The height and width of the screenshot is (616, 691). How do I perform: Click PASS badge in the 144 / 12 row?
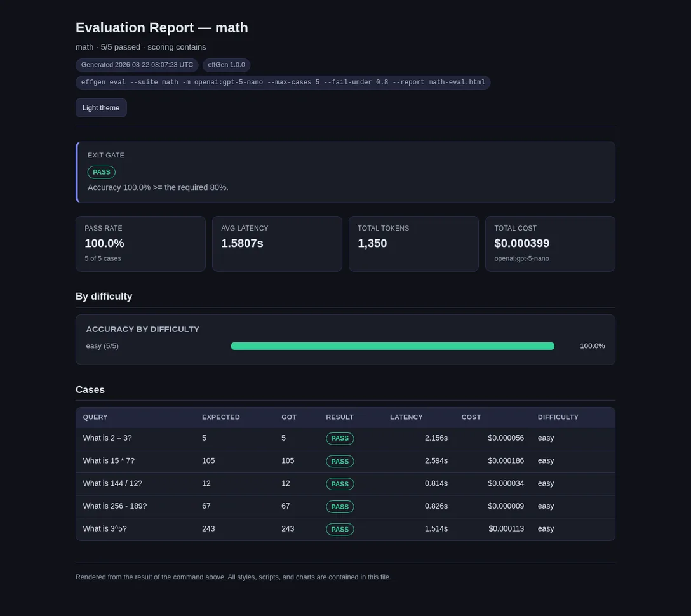click(340, 484)
